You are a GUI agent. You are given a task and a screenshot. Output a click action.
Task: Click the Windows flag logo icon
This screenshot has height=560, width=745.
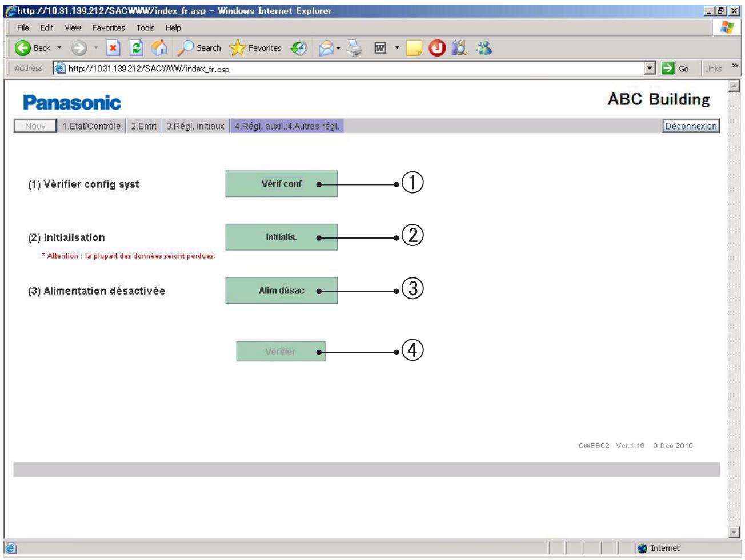pyautogui.click(x=727, y=27)
